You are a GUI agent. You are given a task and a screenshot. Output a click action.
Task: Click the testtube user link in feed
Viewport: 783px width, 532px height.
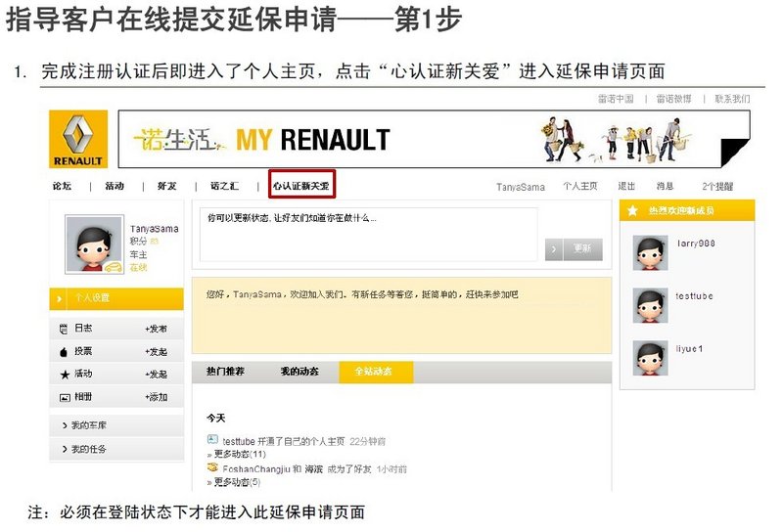click(239, 442)
